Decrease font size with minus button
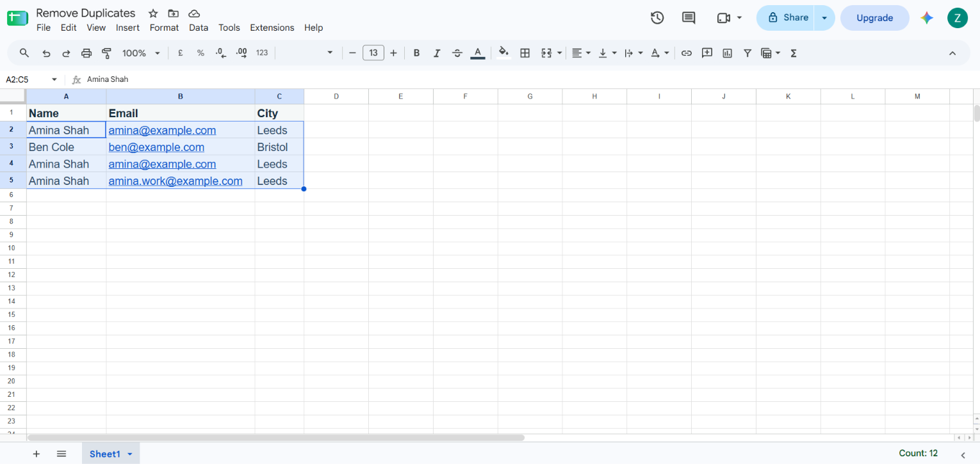980x464 pixels. [x=352, y=53]
